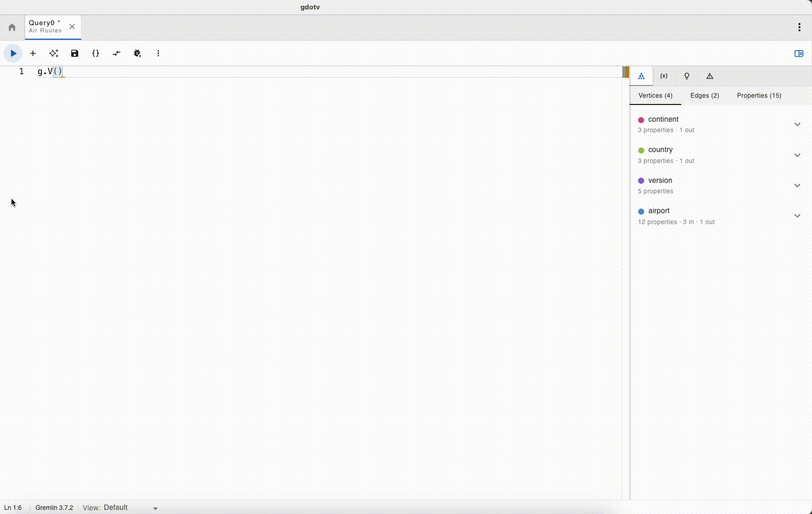
Task: Click the purple version color dot
Action: pos(641,181)
